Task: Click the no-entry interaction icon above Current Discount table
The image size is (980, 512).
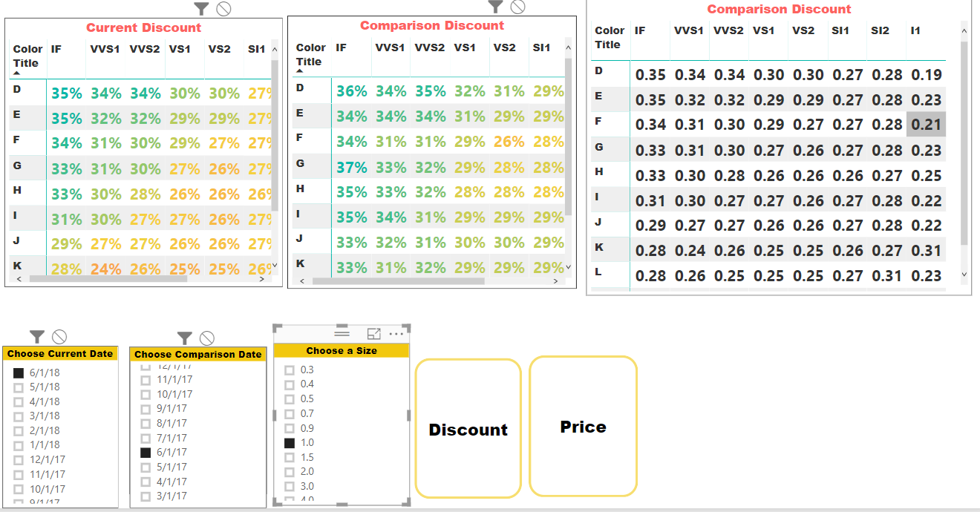Action: (x=223, y=8)
